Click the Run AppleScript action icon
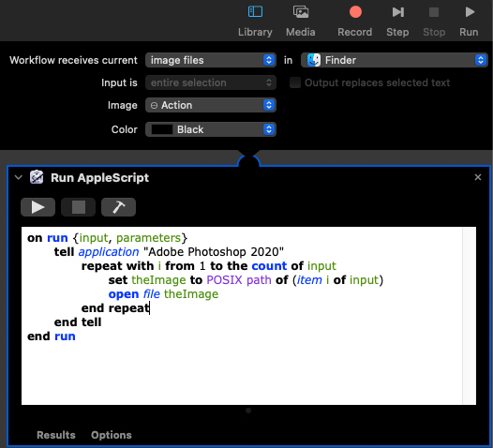Image resolution: width=493 pixels, height=448 pixels. (x=37, y=177)
